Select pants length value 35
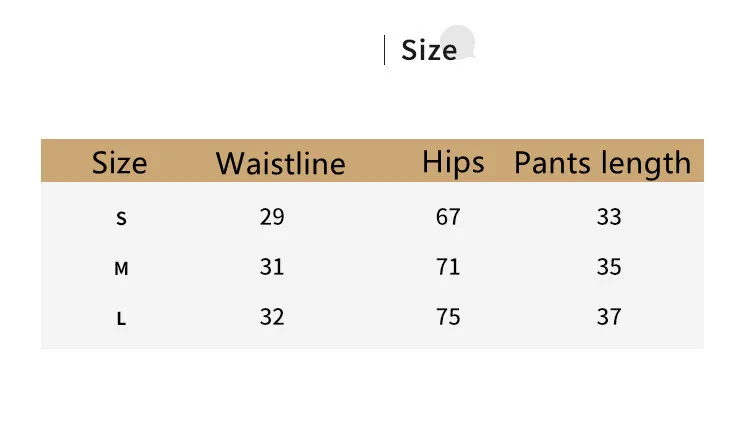This screenshot has width=750, height=429. tap(608, 266)
